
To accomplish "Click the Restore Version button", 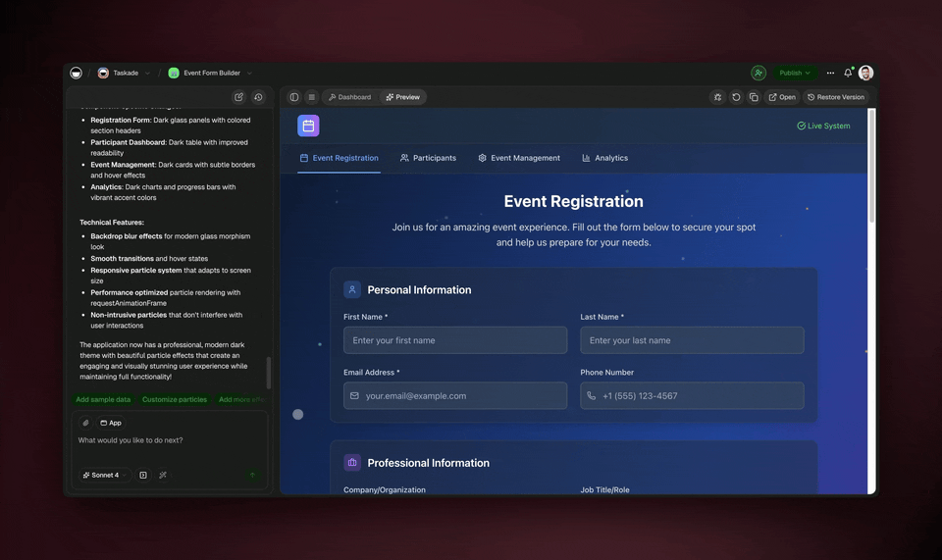I will pyautogui.click(x=835, y=97).
